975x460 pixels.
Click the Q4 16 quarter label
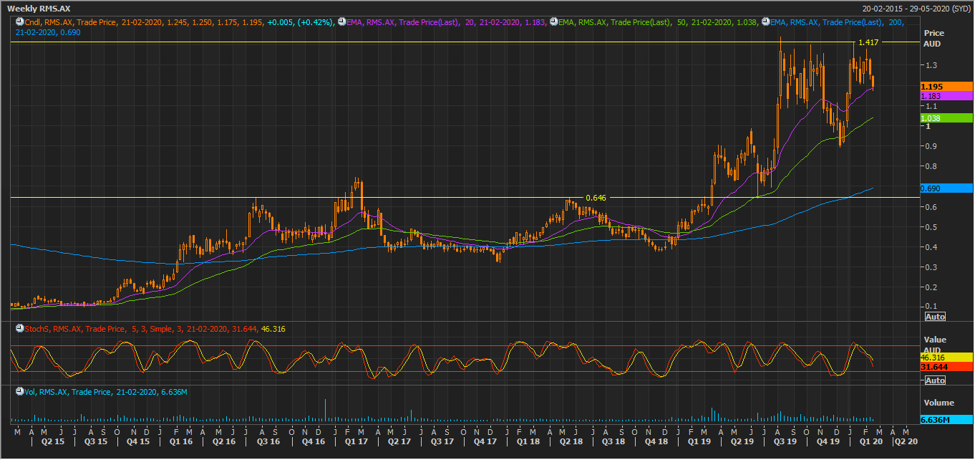click(313, 441)
